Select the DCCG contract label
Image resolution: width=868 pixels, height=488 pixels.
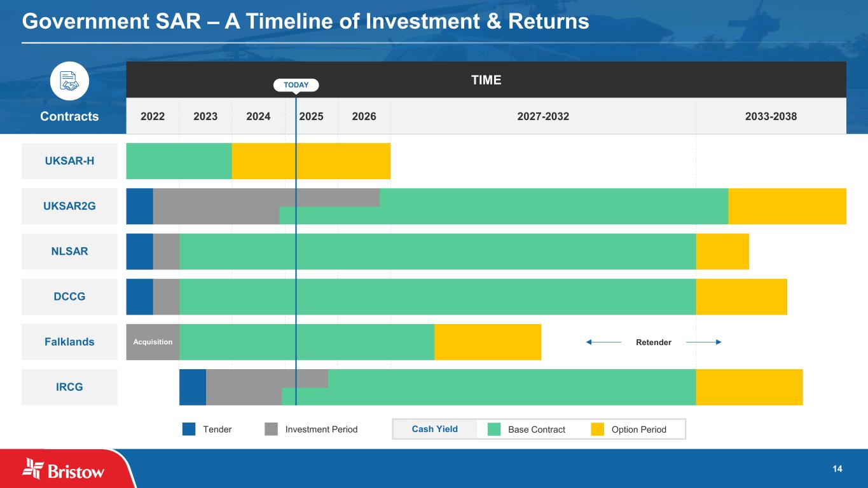point(69,296)
